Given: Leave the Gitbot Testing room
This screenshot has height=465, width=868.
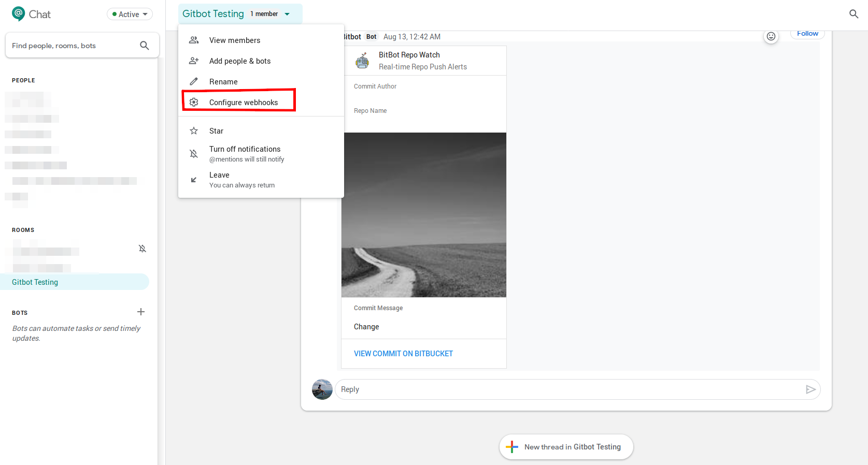Looking at the screenshot, I should (261, 180).
